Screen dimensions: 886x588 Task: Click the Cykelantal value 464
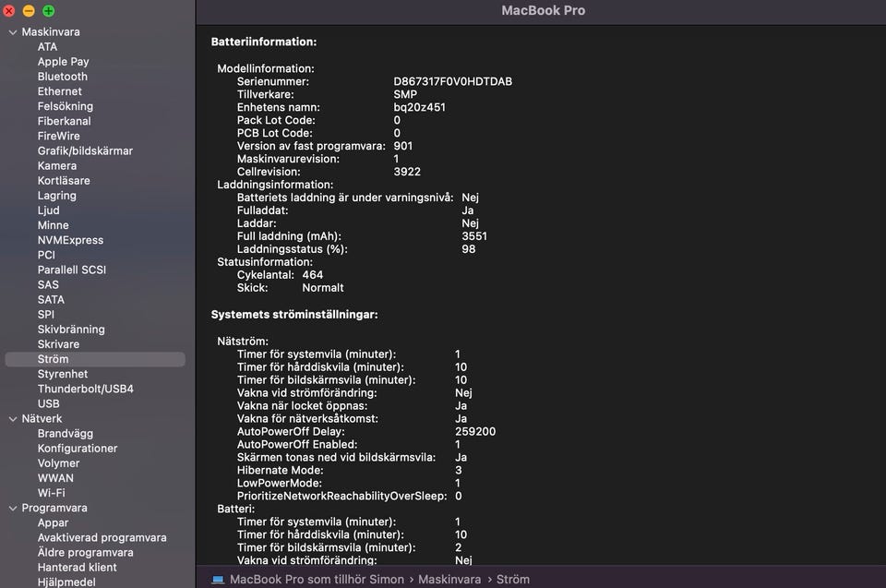point(313,275)
